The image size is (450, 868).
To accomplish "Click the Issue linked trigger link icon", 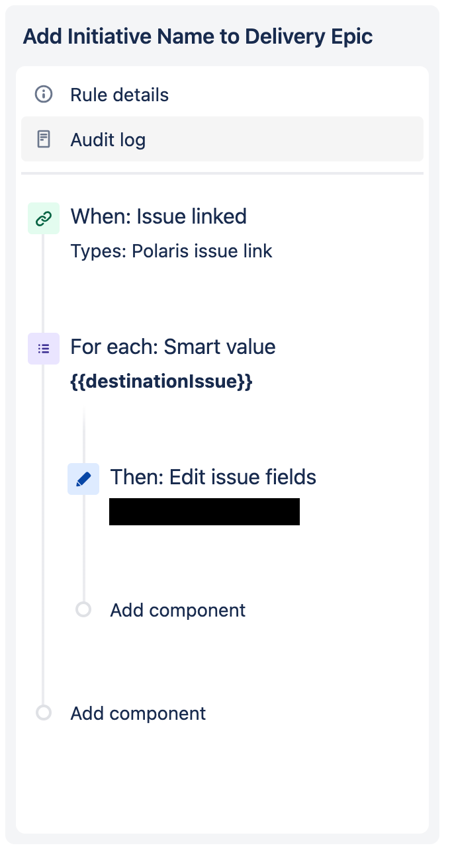I will (x=44, y=216).
